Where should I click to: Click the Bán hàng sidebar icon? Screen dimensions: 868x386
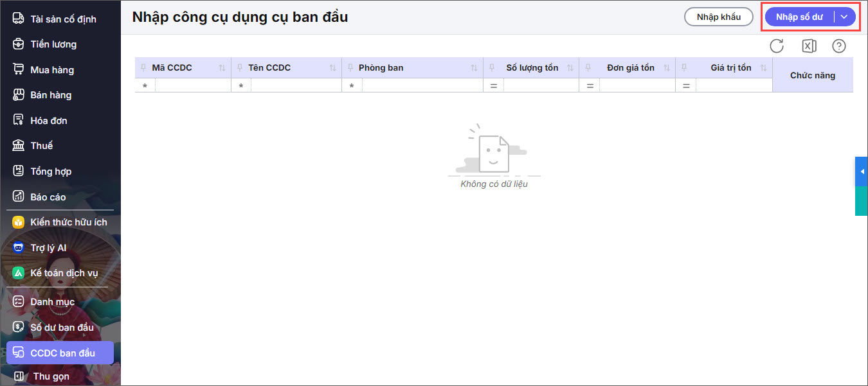pyautogui.click(x=19, y=95)
